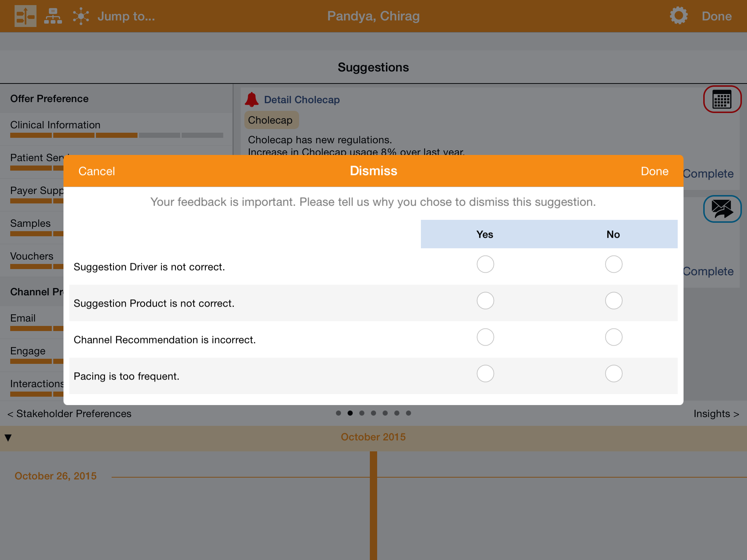747x560 pixels.
Task: Open the settings gear icon
Action: 678,16
